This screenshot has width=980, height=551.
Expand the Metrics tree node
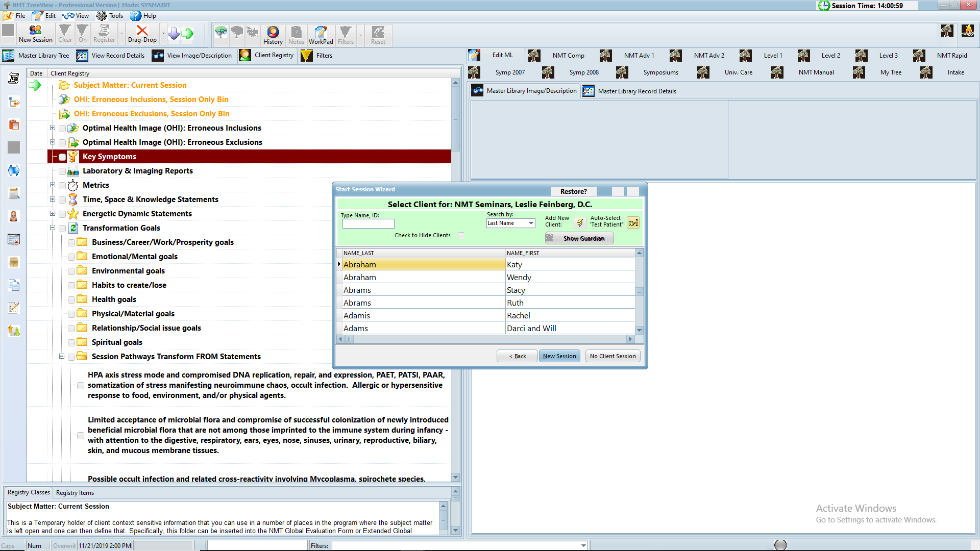[53, 185]
